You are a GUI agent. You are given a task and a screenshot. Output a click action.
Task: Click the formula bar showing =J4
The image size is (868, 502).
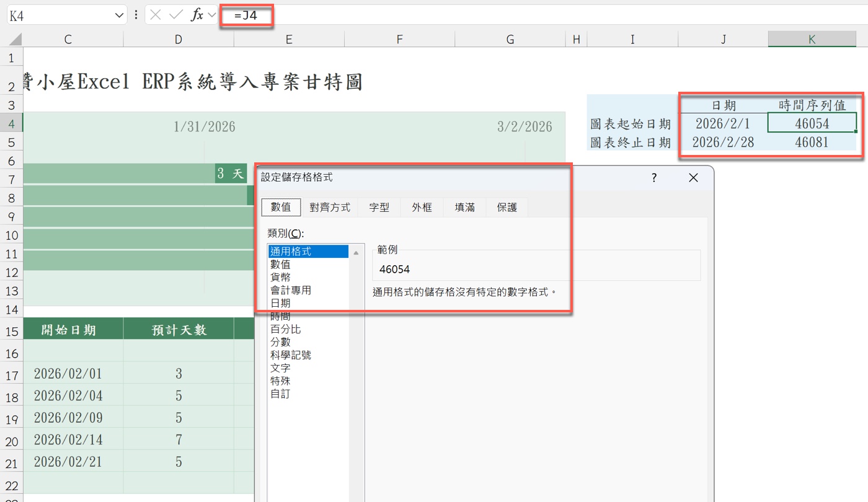[x=248, y=15]
